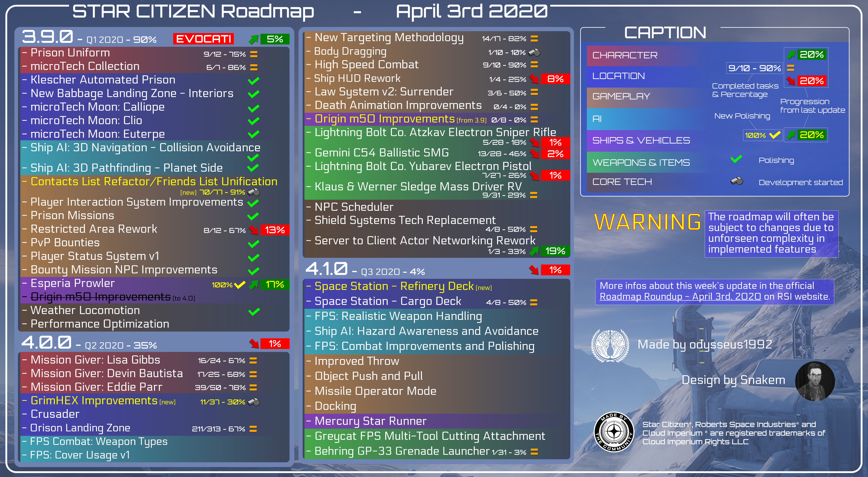Click the CAPTION legend title

665,33
